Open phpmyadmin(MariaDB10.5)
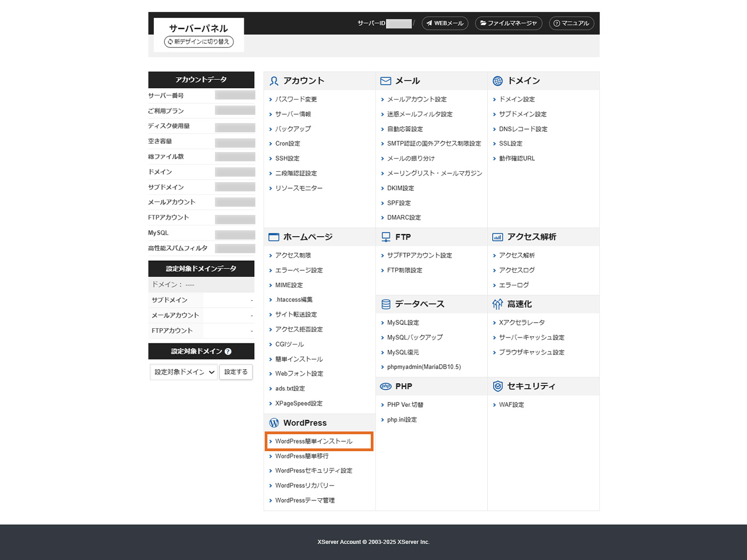Viewport: 747px width, 560px height. 424,367
